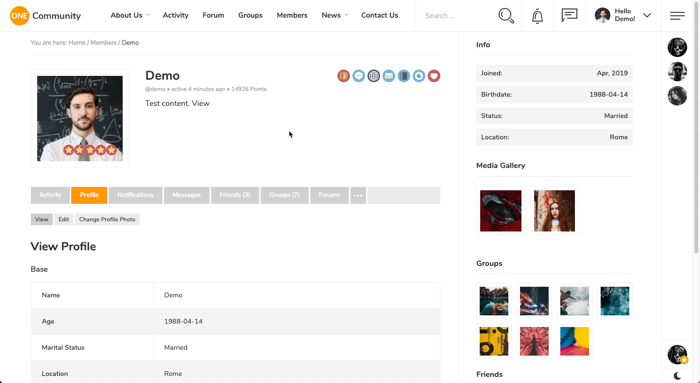Click the @demo username text
This screenshot has width=700, height=383.
coord(155,89)
